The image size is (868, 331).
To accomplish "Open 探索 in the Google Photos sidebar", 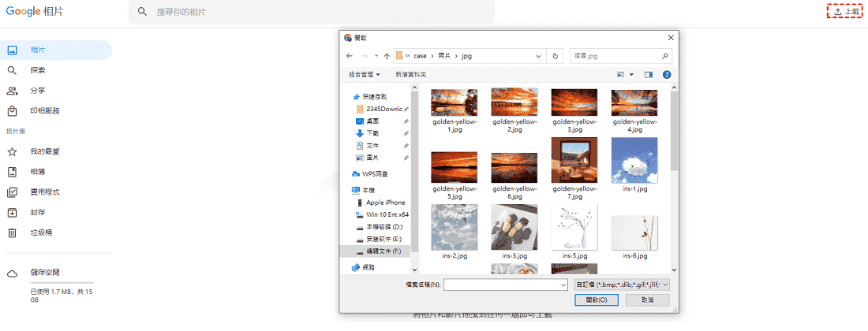I will coord(38,70).
